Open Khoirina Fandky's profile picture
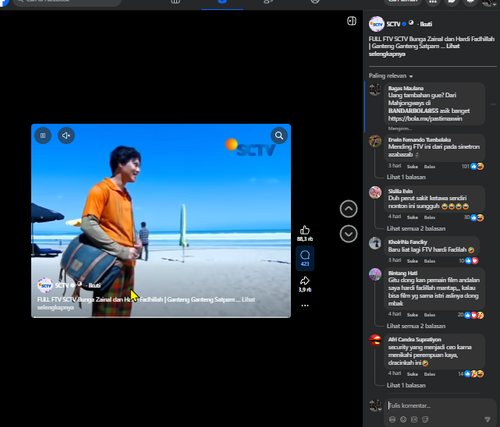500x427 pixels. tap(375, 243)
